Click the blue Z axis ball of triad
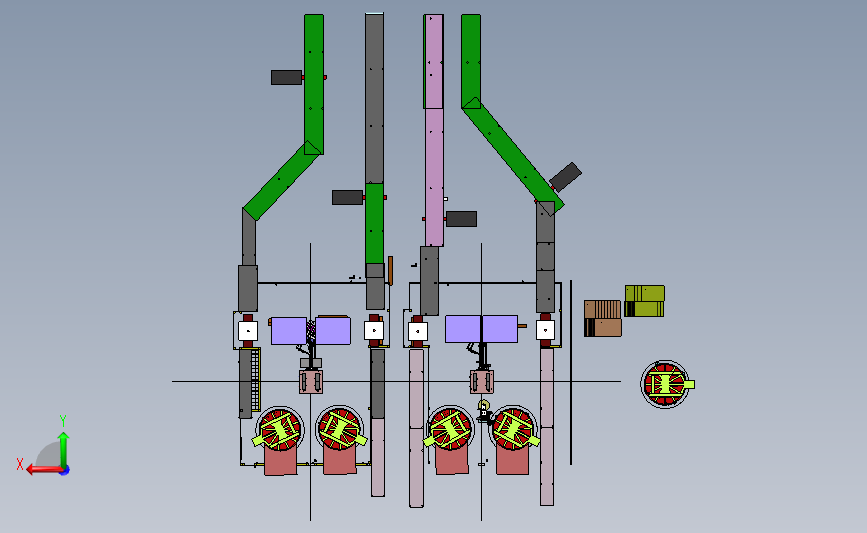Viewport: 867px width, 533px height. click(65, 471)
